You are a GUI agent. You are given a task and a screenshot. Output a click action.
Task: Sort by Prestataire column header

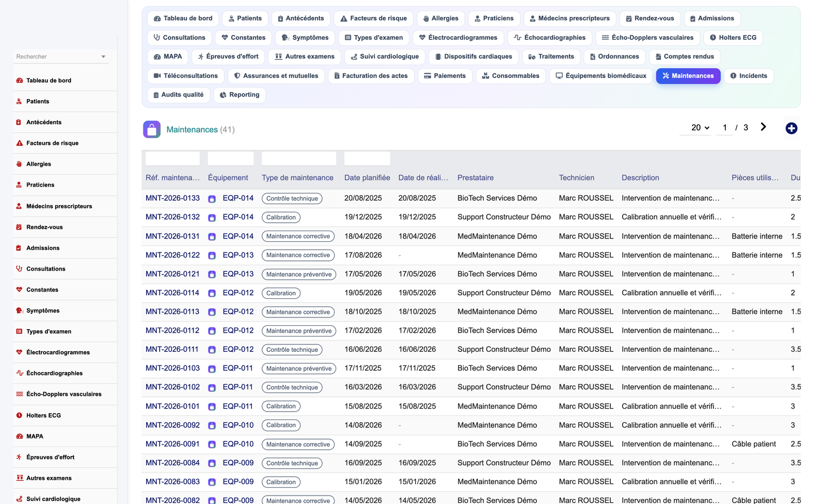[475, 178]
